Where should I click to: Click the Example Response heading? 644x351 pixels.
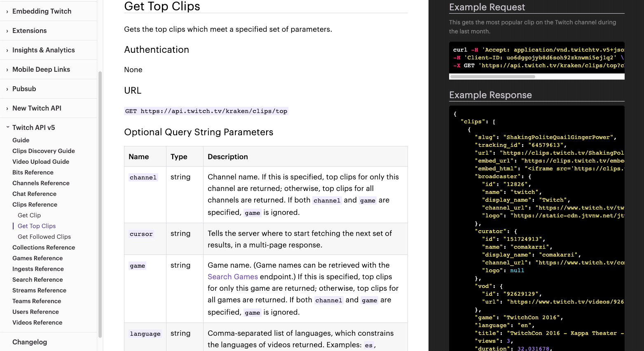(490, 95)
